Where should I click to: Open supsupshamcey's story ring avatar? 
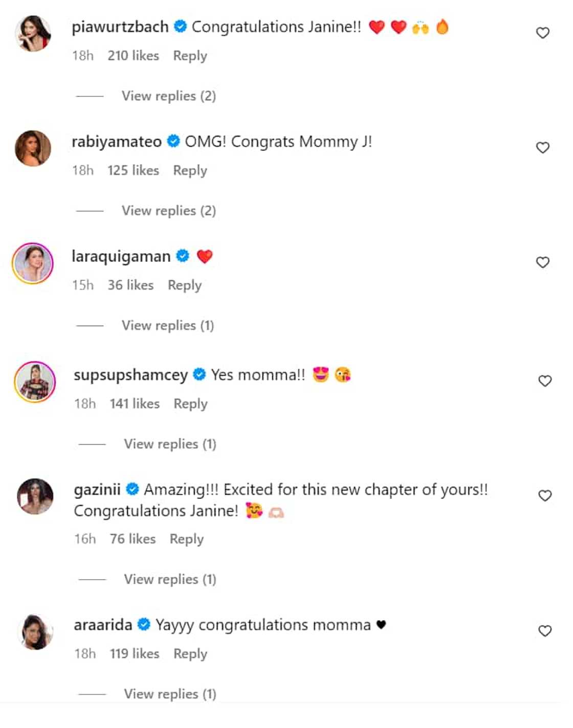pos(35,382)
